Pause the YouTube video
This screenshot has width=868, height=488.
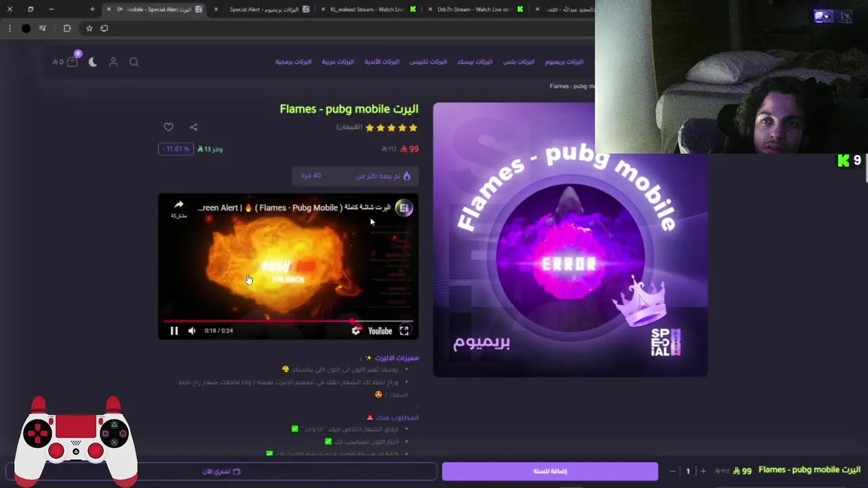pyautogui.click(x=174, y=331)
